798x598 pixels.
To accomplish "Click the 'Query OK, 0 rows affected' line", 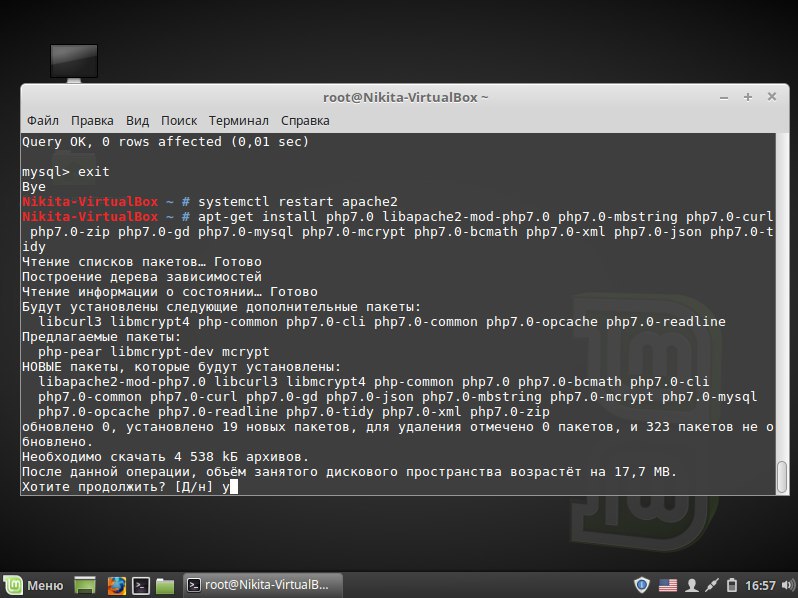I will pos(165,141).
